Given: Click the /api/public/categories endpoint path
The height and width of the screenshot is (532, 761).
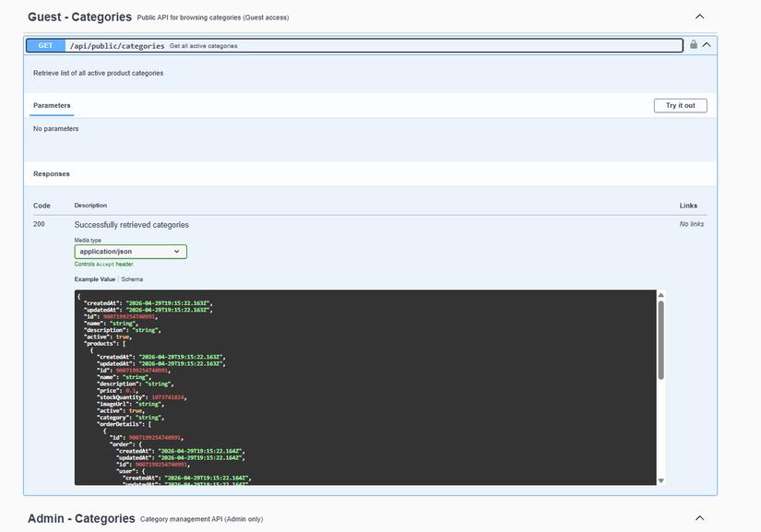Looking at the screenshot, I should (117, 46).
